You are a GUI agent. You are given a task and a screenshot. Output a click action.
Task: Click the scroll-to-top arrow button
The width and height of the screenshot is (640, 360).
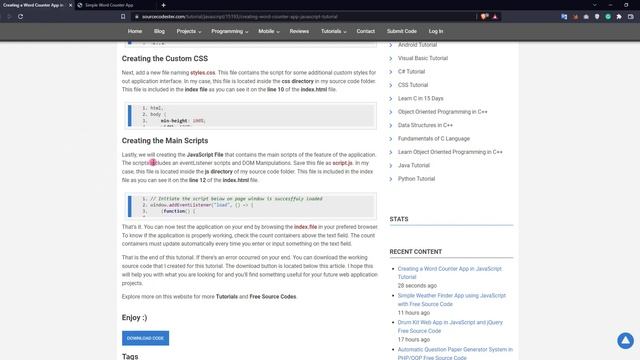pyautogui.click(x=625, y=340)
